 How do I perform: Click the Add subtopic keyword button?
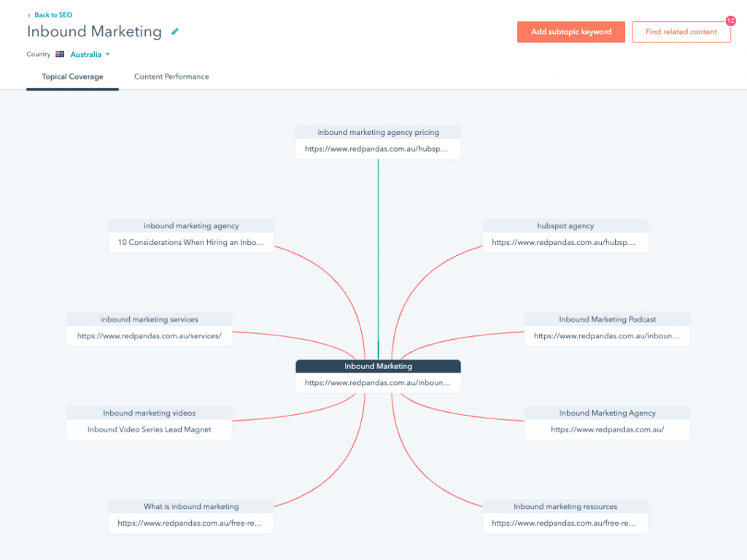click(571, 32)
